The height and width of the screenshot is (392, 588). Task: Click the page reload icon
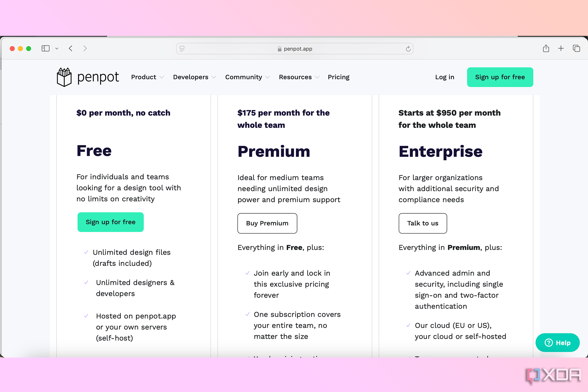click(x=407, y=48)
